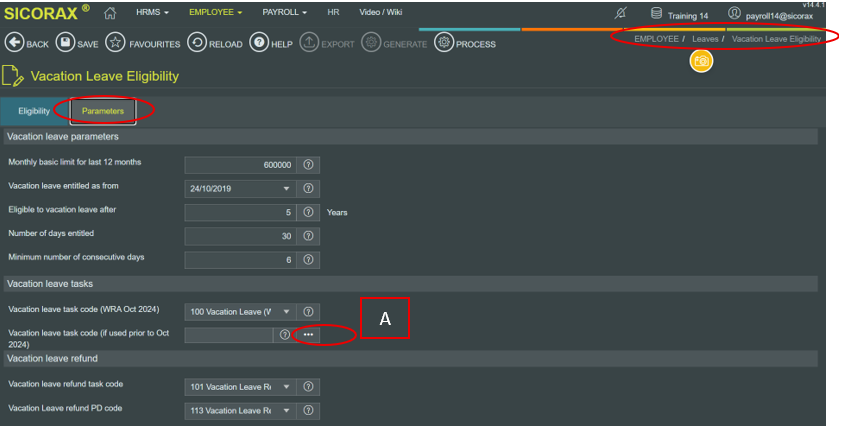This screenshot has height=427, width=842.
Task: Show help for Number of days entitled
Action: tap(308, 236)
